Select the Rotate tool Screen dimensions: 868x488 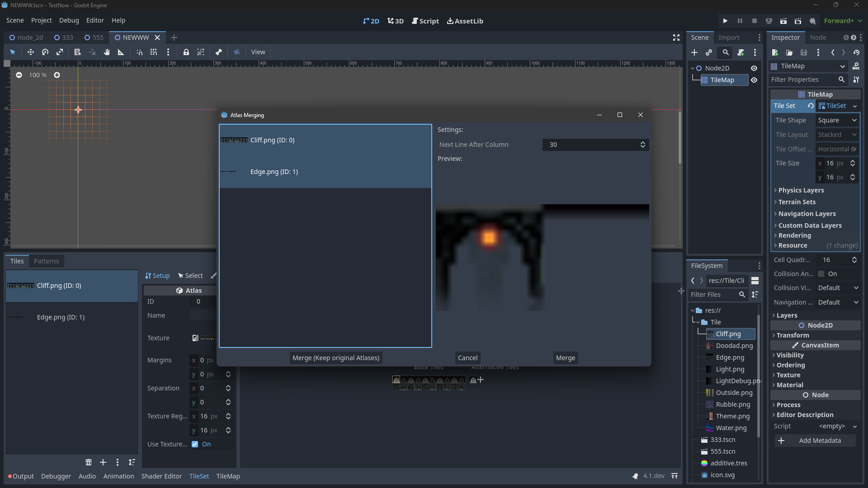[x=45, y=52]
